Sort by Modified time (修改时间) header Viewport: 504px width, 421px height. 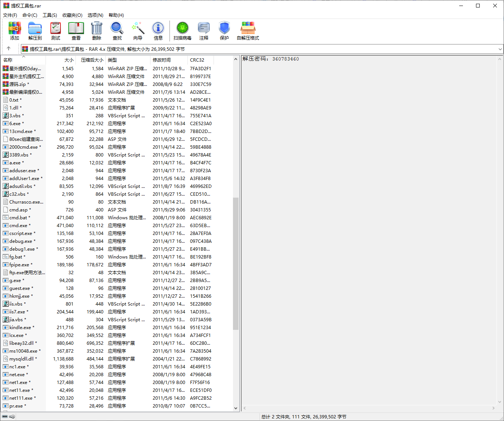(x=162, y=60)
